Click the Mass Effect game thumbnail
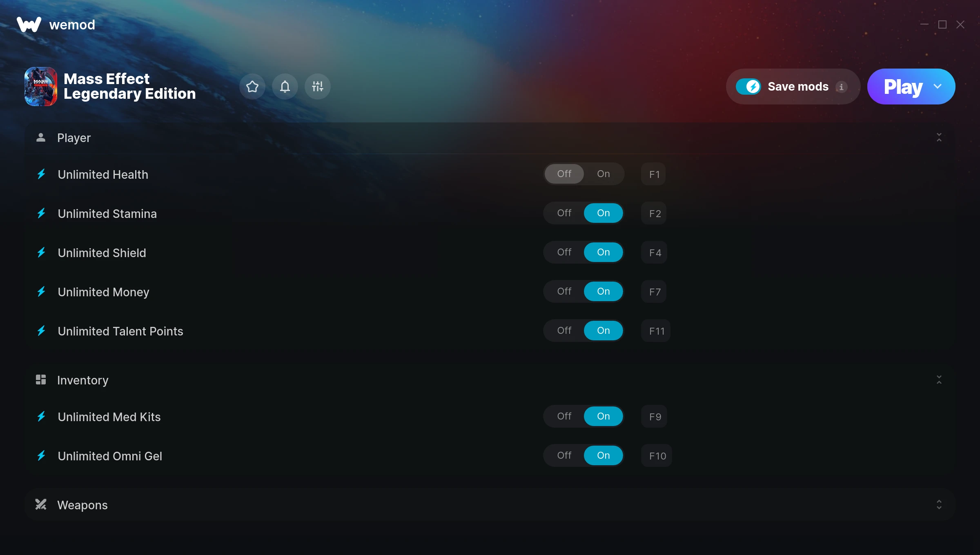The height and width of the screenshot is (555, 980). [x=41, y=87]
